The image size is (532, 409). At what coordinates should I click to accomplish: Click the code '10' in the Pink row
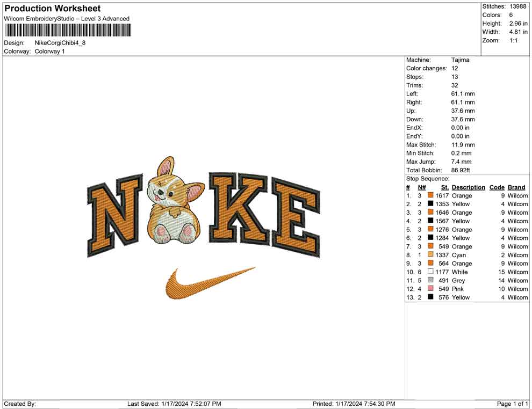(x=501, y=289)
